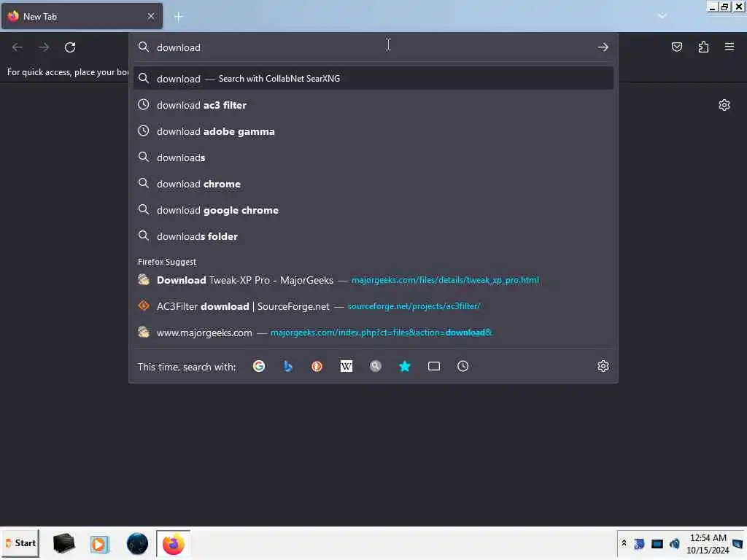Search history using the clock icon

coord(463,366)
